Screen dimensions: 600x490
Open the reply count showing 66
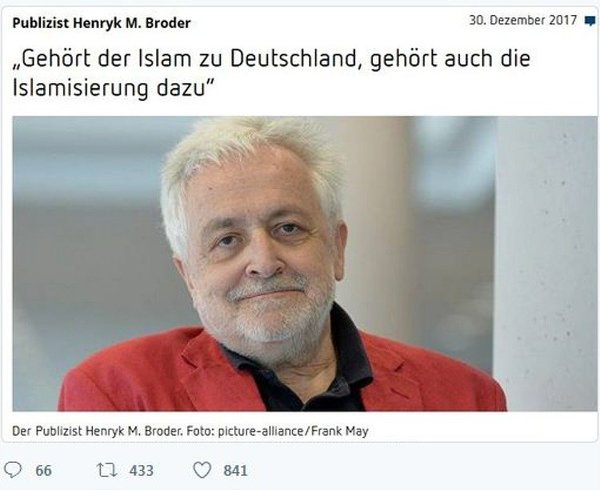click(x=44, y=470)
